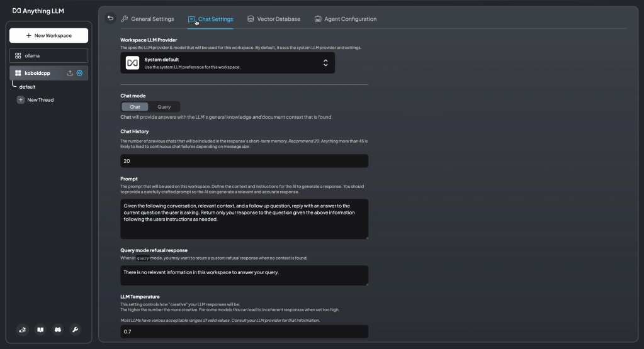Switch chat mode to Query
The height and width of the screenshot is (349, 644).
(x=164, y=107)
